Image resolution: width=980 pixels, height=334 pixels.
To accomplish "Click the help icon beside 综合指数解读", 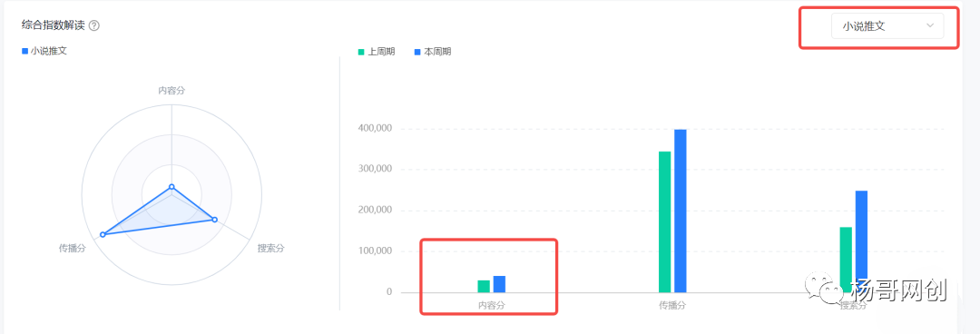I will (x=94, y=25).
